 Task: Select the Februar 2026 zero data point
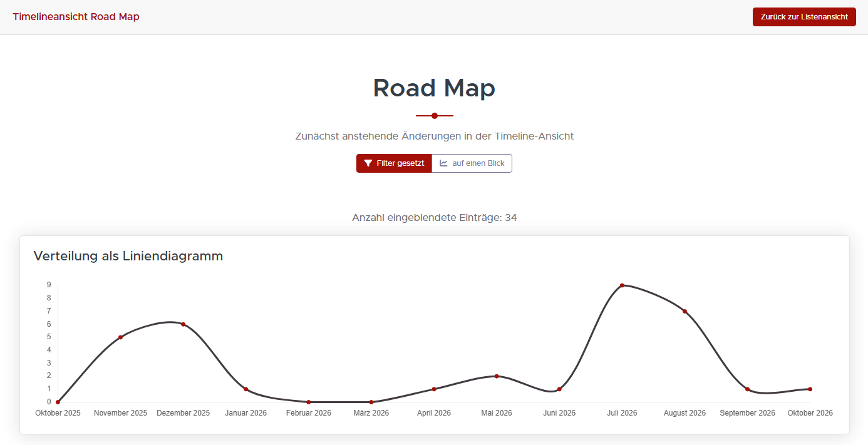tap(309, 402)
